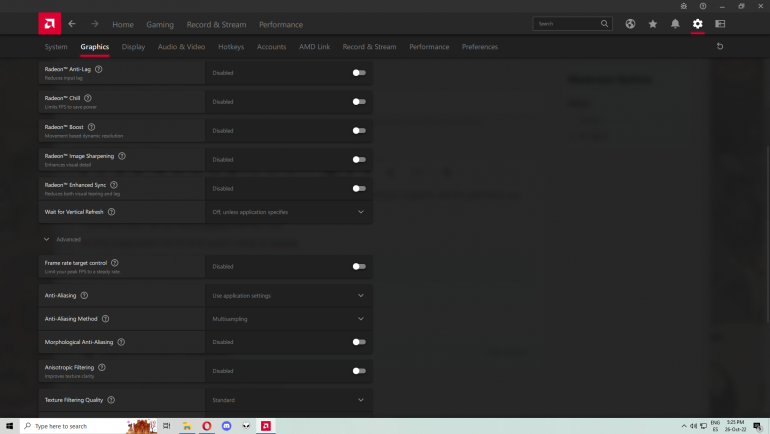Screen dimensions: 770x434
Task: Open the settings Performance tab
Action: coord(429,47)
